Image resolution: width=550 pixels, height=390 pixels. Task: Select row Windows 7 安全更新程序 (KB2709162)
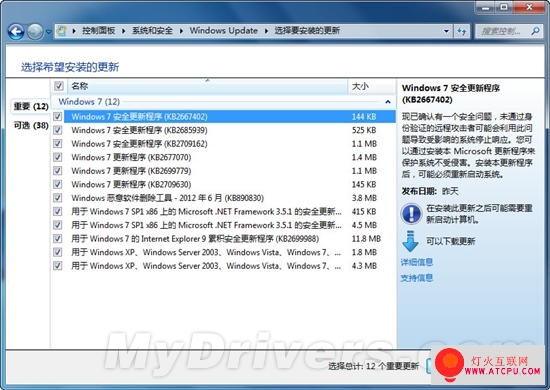(230, 144)
